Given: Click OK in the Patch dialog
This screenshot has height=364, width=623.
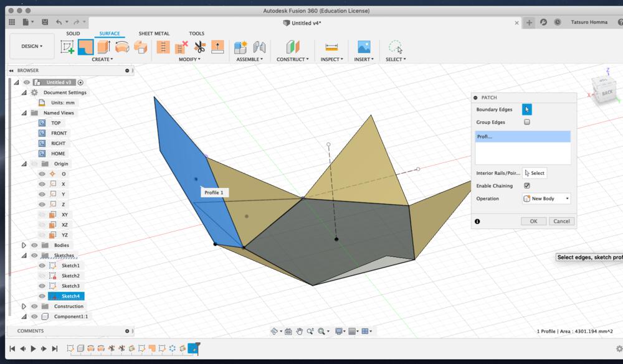Looking at the screenshot, I should pyautogui.click(x=533, y=221).
